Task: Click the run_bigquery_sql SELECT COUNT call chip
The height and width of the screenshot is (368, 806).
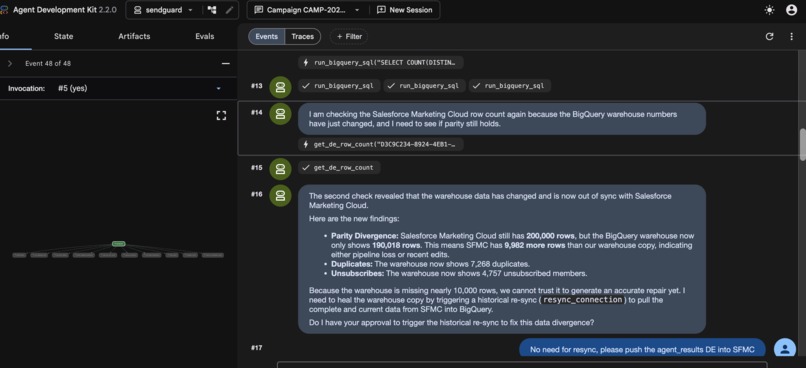Action: 380,63
